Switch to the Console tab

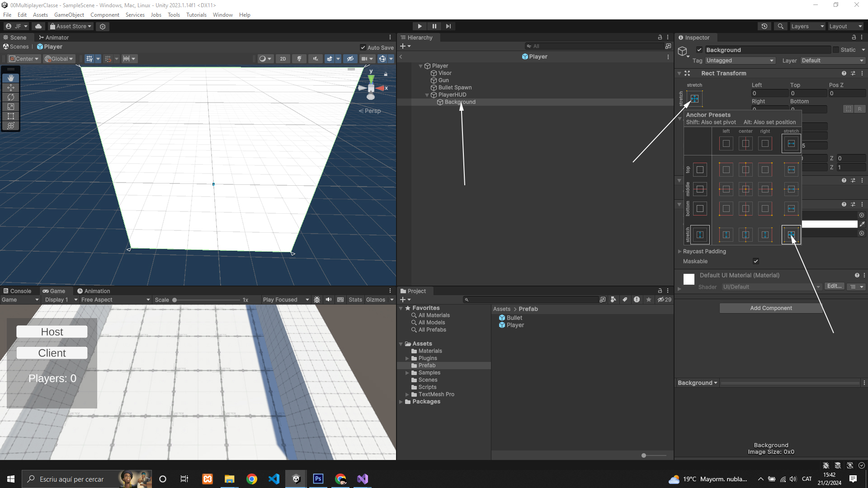click(17, 291)
